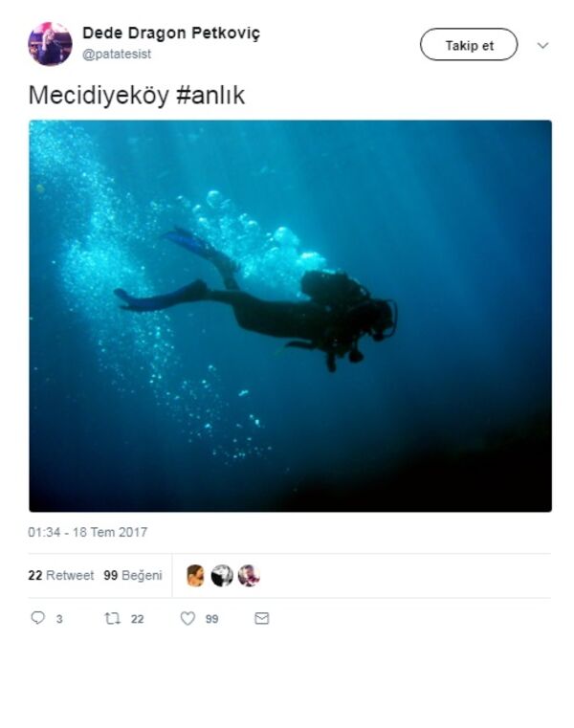Click second liker black-and-white avatar
The width and height of the screenshot is (574, 728).
pos(222,576)
